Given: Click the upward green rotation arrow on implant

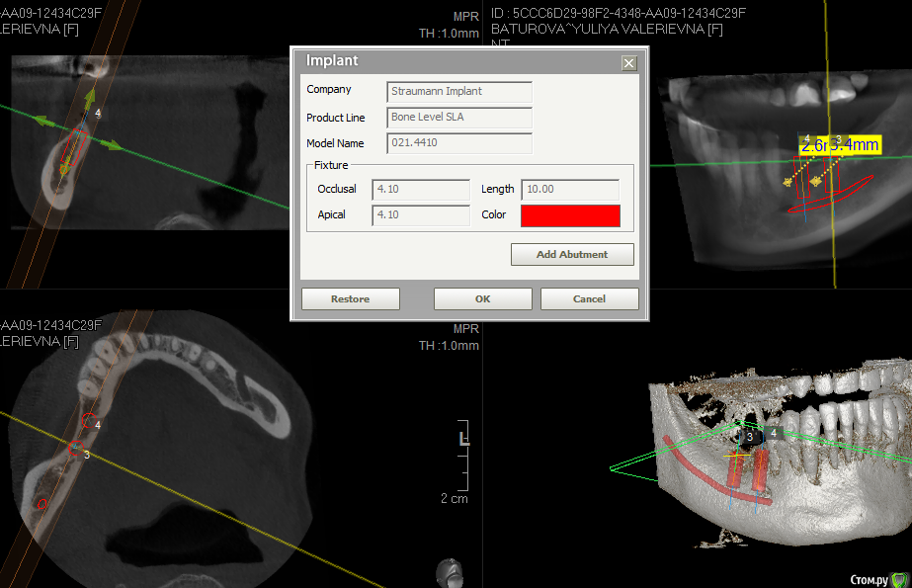Looking at the screenshot, I should click(90, 98).
